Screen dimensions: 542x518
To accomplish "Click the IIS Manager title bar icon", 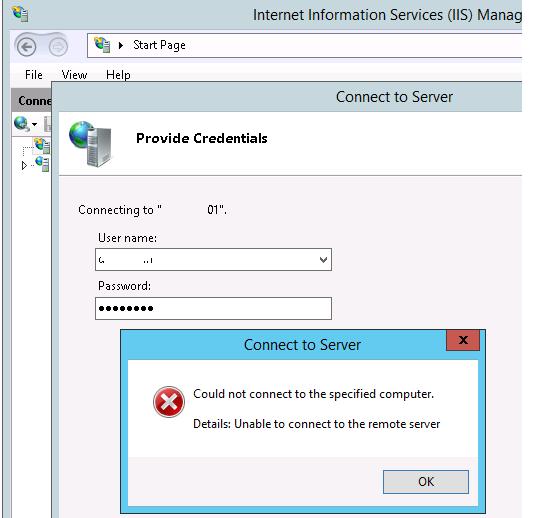I will [20, 14].
